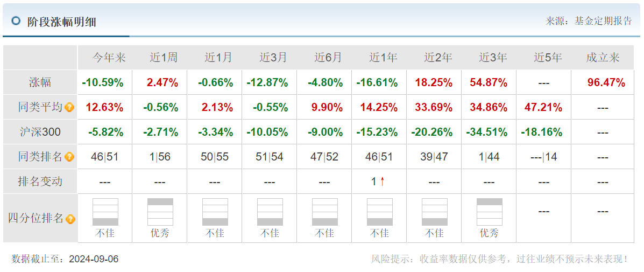The image size is (644, 272).
Task: Click help icon beside 四分位排名
Action: 70,219
